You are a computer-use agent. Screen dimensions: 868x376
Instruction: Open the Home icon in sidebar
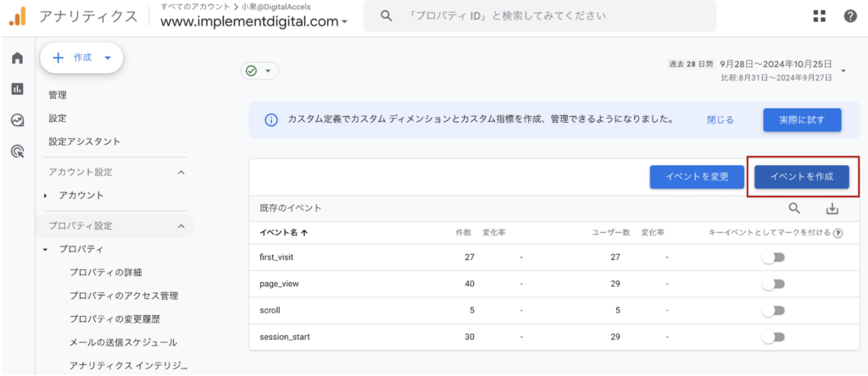pyautogui.click(x=18, y=58)
